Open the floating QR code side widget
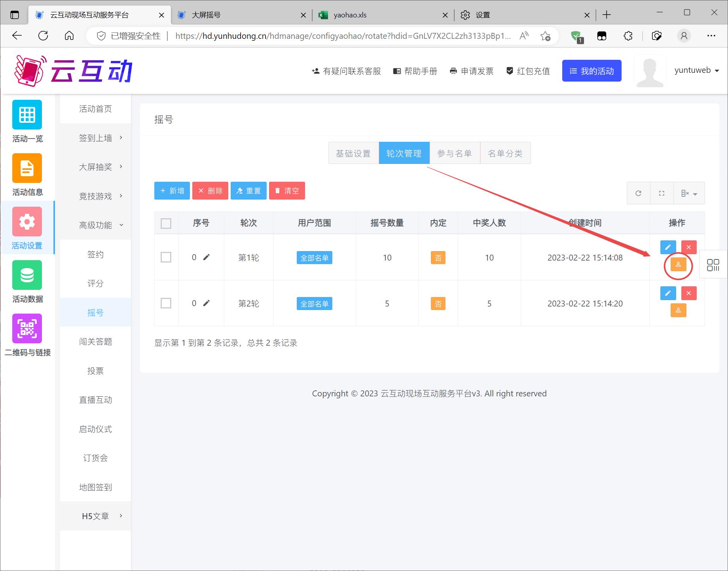Viewport: 728px width, 571px height. [x=713, y=265]
